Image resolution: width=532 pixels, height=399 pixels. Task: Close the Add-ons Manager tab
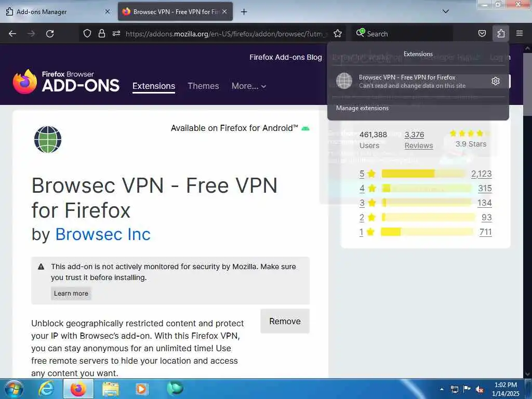107,11
